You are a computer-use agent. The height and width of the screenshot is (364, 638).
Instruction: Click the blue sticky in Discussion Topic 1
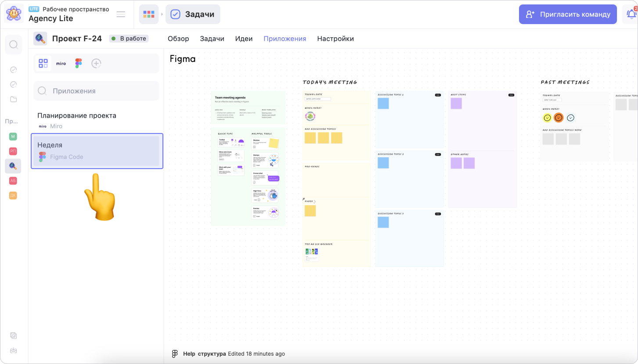pos(383,104)
